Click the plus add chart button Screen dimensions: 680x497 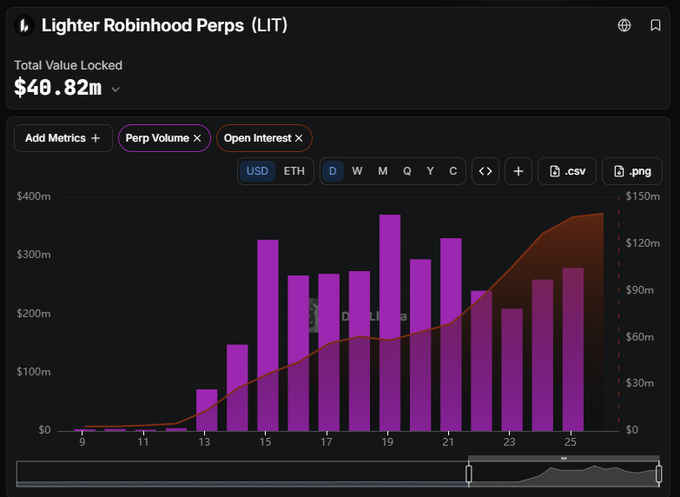click(518, 171)
